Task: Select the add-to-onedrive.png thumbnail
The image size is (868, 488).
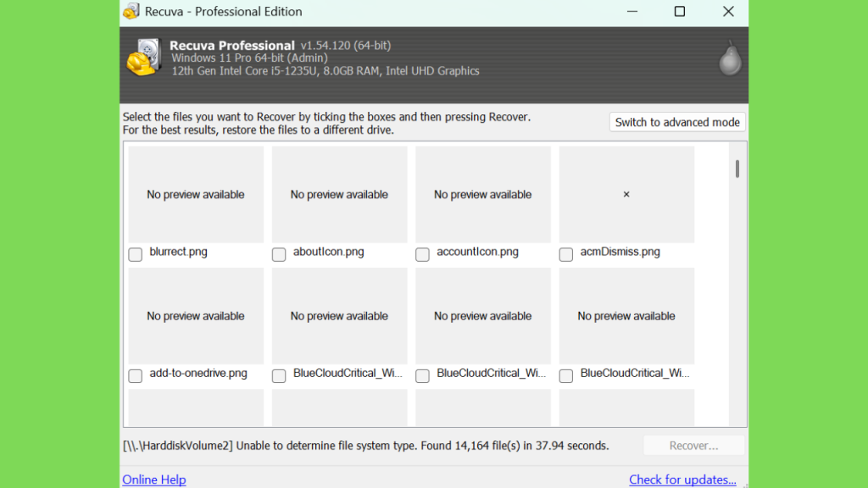Action: point(196,316)
